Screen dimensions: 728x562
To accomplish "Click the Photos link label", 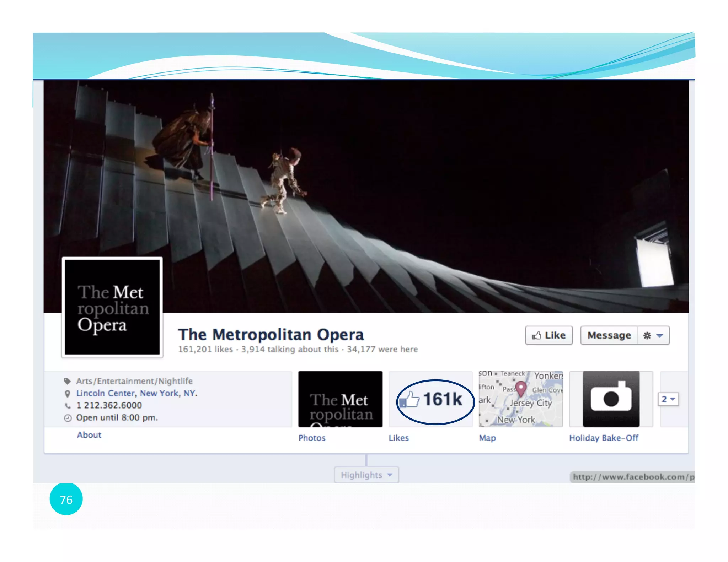I will point(312,438).
